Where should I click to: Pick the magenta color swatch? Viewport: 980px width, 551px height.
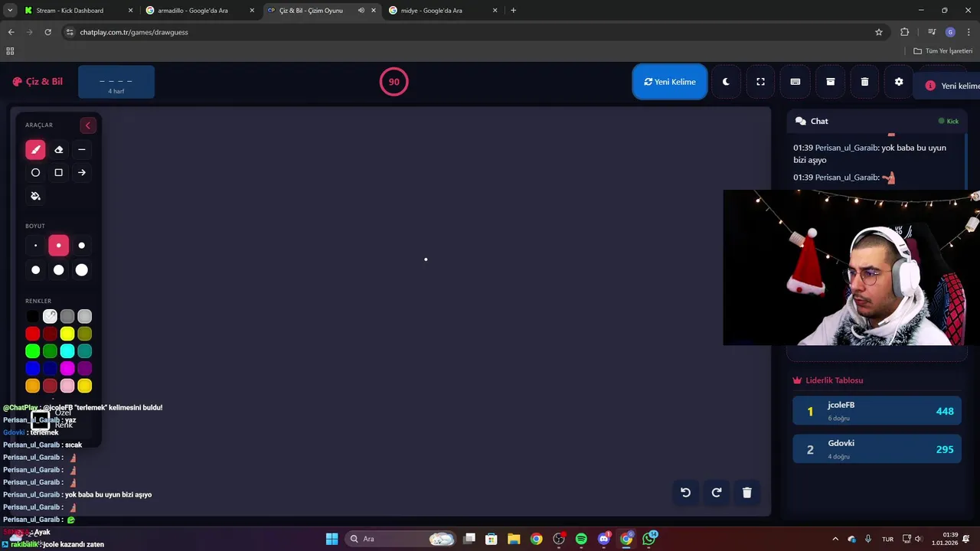coord(67,369)
